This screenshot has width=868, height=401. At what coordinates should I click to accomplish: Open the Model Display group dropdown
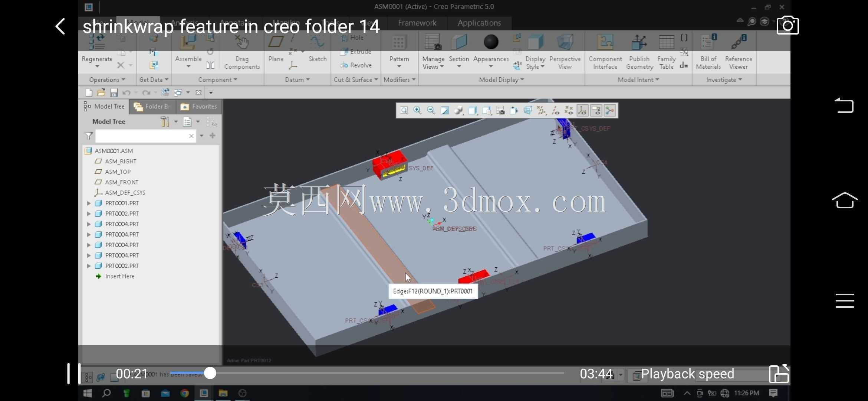click(x=501, y=80)
